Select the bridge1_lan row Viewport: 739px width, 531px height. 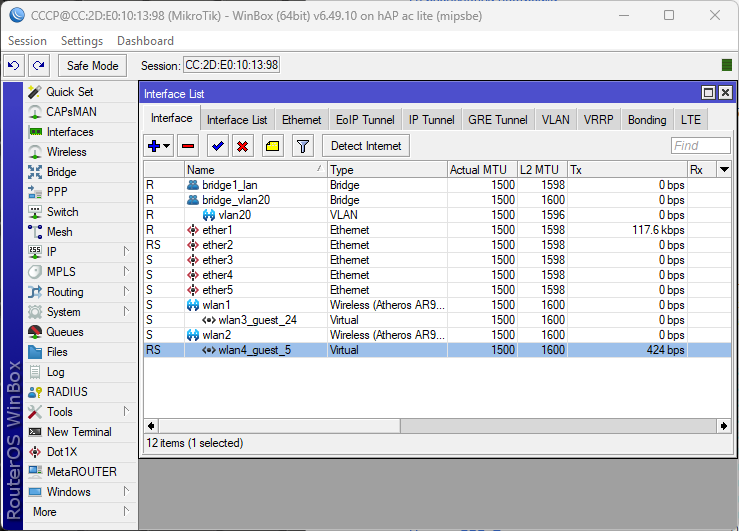point(437,185)
